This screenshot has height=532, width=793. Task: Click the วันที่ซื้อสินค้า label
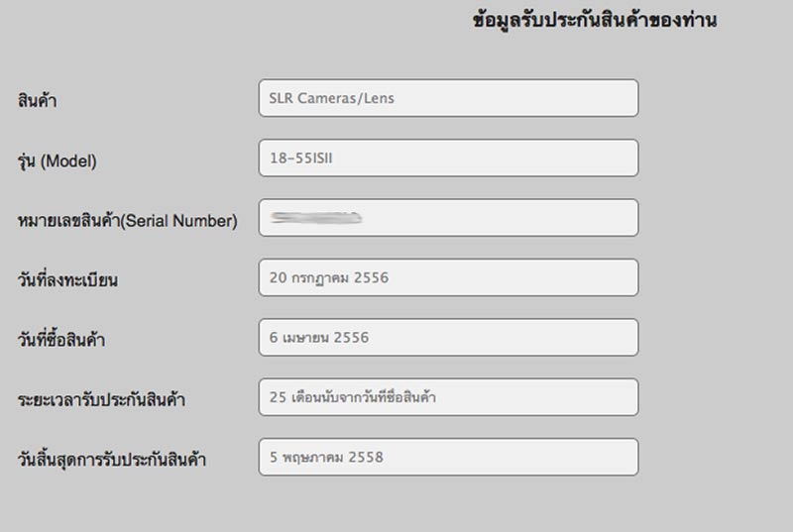61,341
